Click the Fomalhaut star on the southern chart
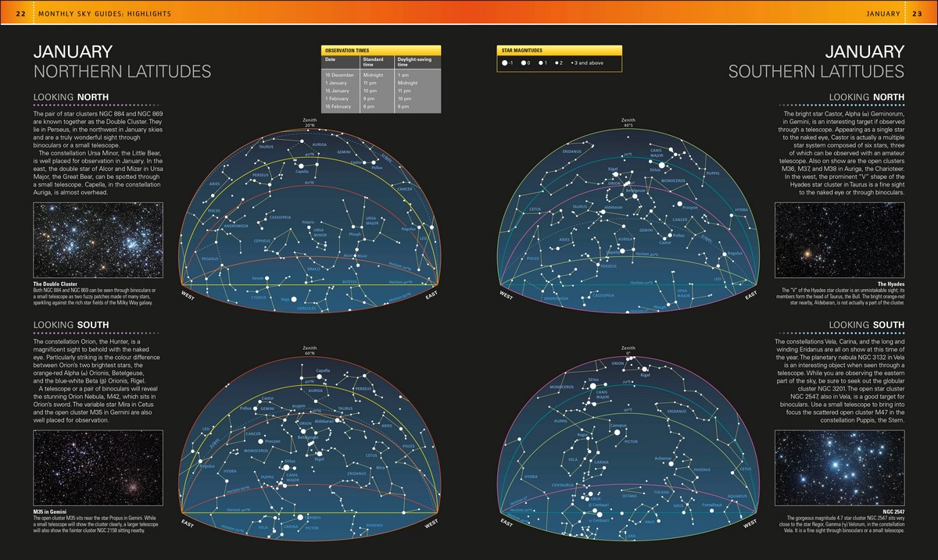 711,511
